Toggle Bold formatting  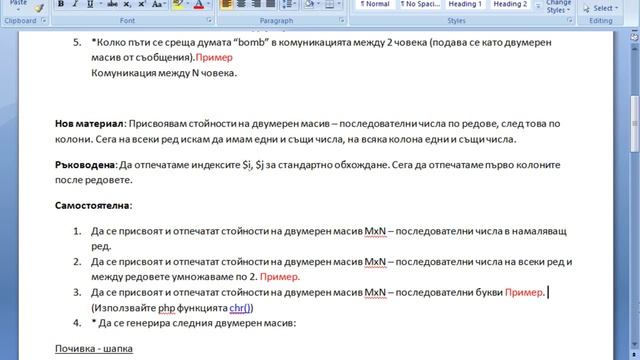tap(61, 4)
